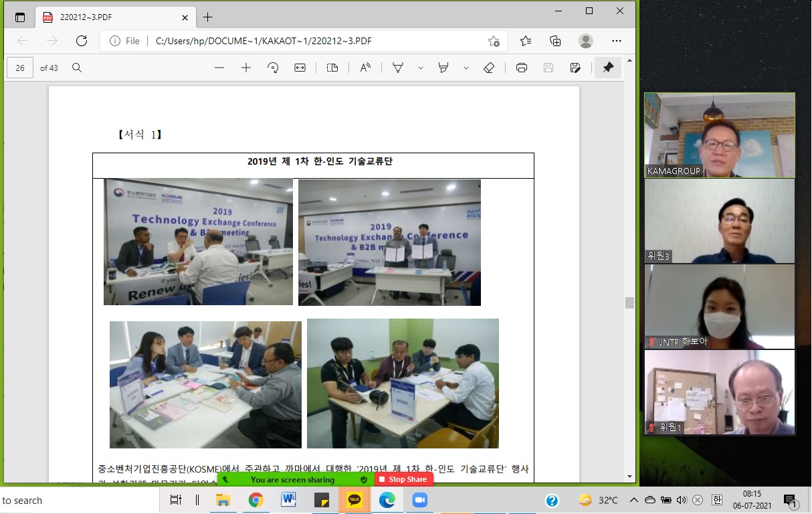Viewport: 812px width, 514px height.
Task: Open the Favorites list
Action: pos(526,41)
